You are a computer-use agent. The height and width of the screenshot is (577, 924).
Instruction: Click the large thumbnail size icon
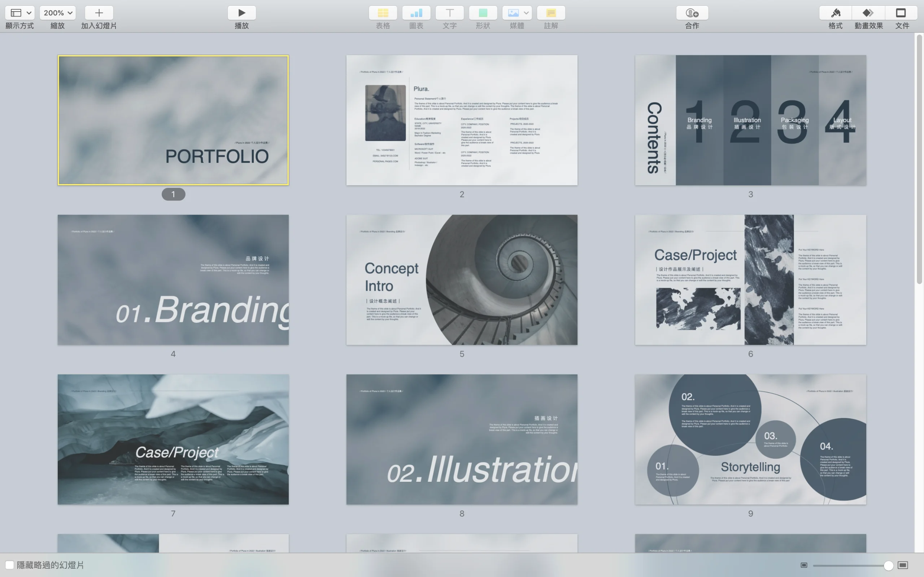pos(903,565)
